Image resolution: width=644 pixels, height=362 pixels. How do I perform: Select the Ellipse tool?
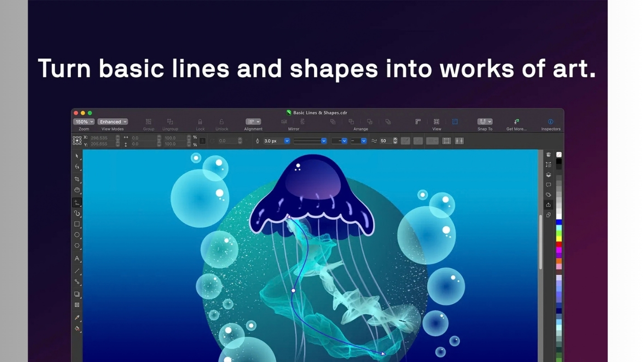point(77,235)
